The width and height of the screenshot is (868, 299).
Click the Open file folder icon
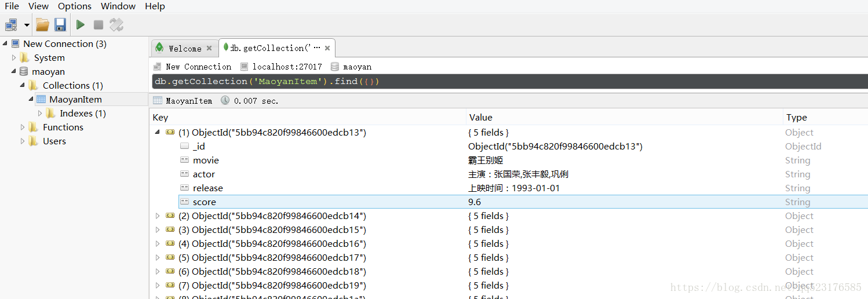click(x=42, y=25)
